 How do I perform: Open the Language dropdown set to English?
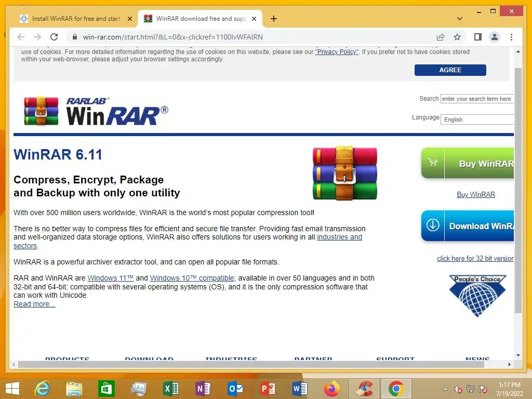(x=477, y=119)
